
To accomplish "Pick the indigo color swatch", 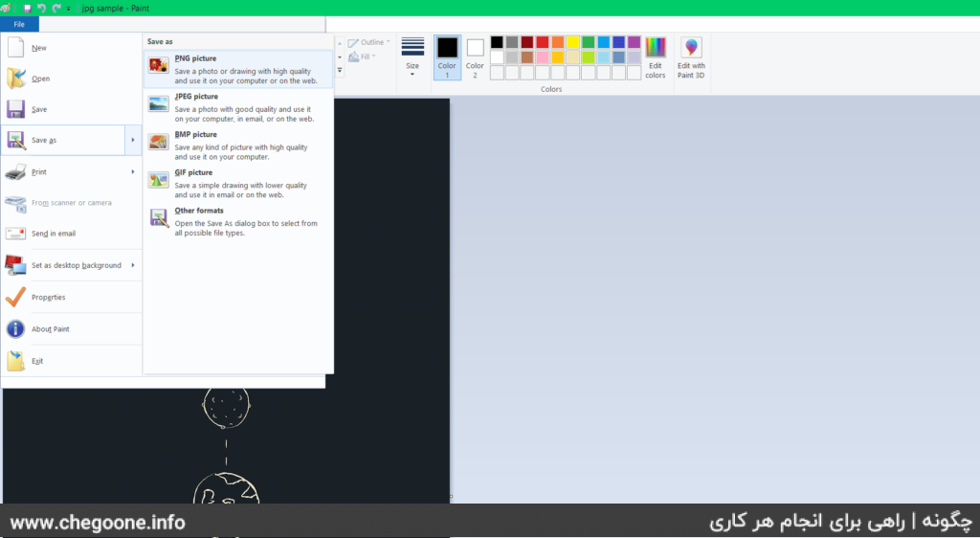I will tap(619, 42).
